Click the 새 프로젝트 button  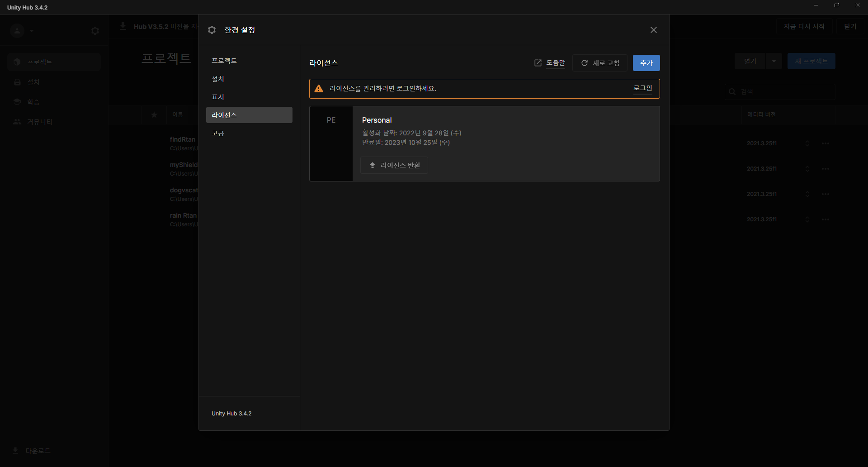pos(811,61)
